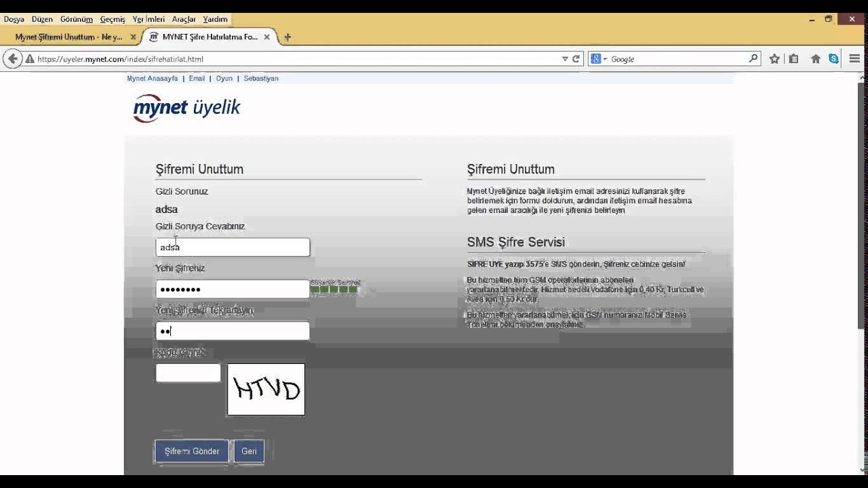This screenshot has height=488, width=868.
Task: Click the Gizli Sorunuz label
Action: (x=182, y=192)
